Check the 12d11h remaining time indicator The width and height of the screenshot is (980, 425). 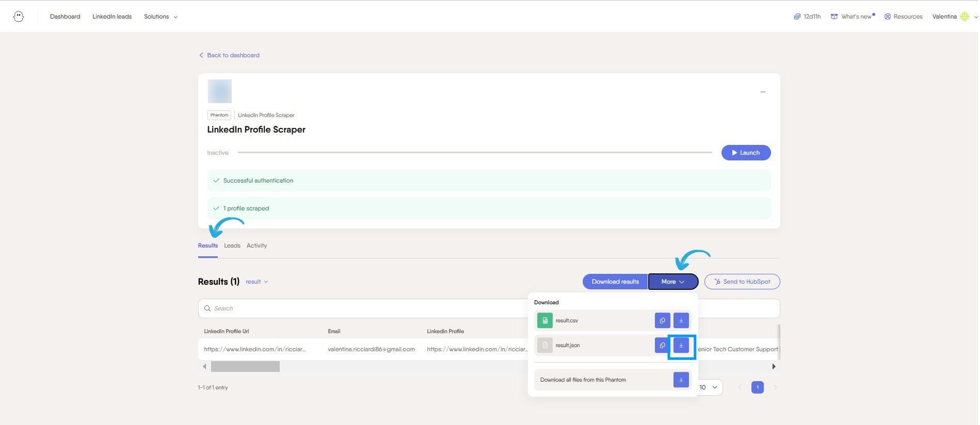[807, 17]
